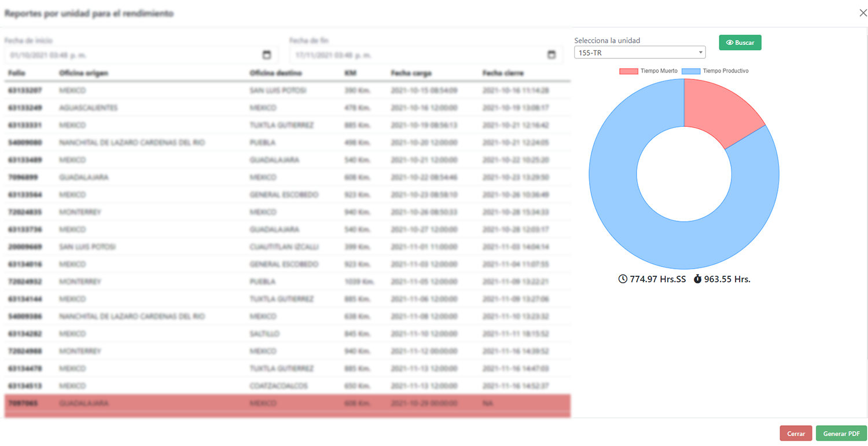The image size is (868, 446).
Task: Click the stopwatch icon beside 963.55 Hrs.
Action: [x=697, y=279]
